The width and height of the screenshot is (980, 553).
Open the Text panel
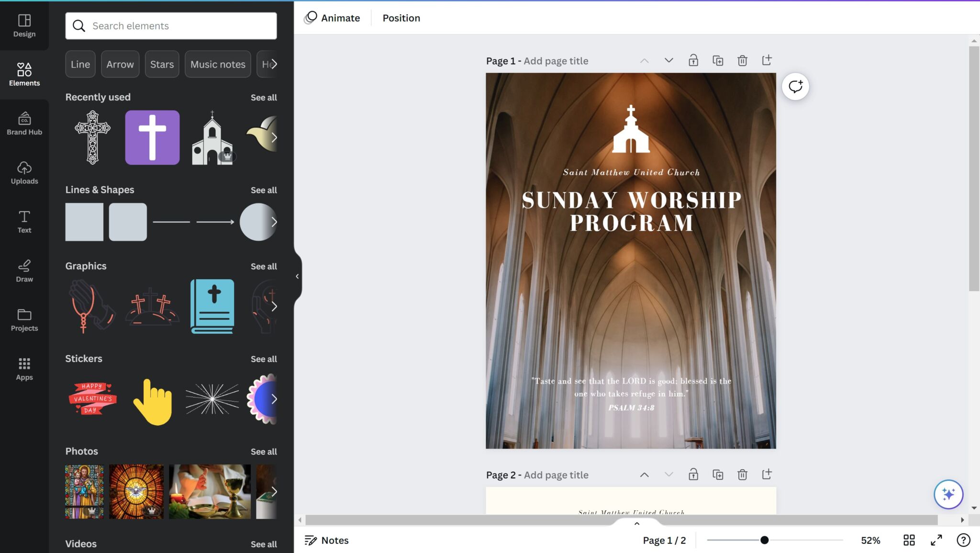pyautogui.click(x=24, y=222)
